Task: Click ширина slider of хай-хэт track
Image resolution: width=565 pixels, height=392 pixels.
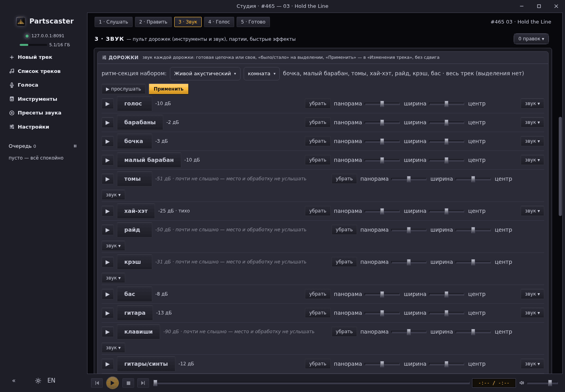Action: (447, 211)
